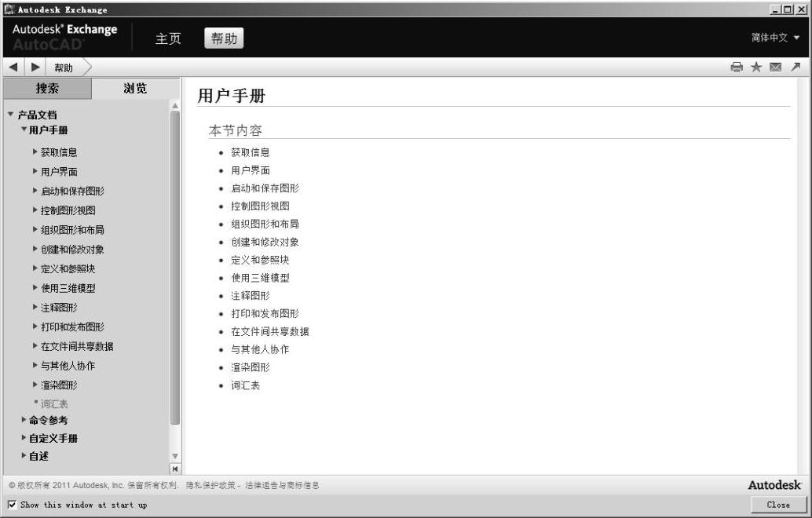
Task: Collapse the 产品文档 tree node
Action: click(x=11, y=115)
